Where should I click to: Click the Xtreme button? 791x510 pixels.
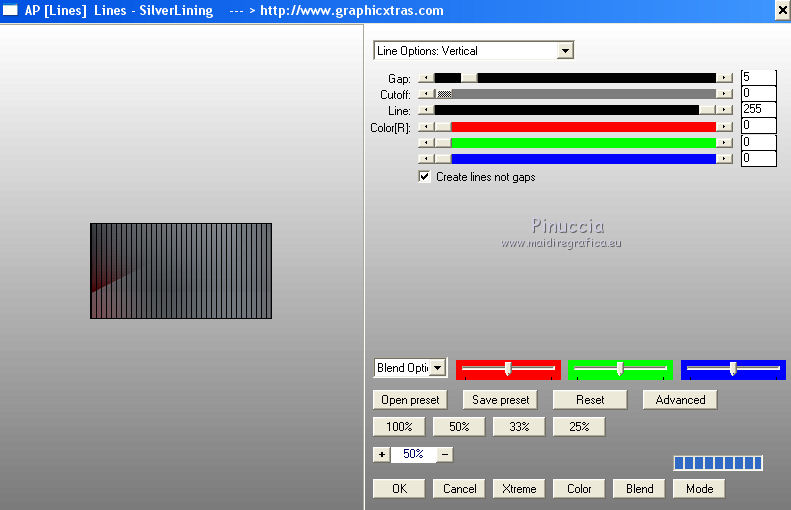point(519,489)
